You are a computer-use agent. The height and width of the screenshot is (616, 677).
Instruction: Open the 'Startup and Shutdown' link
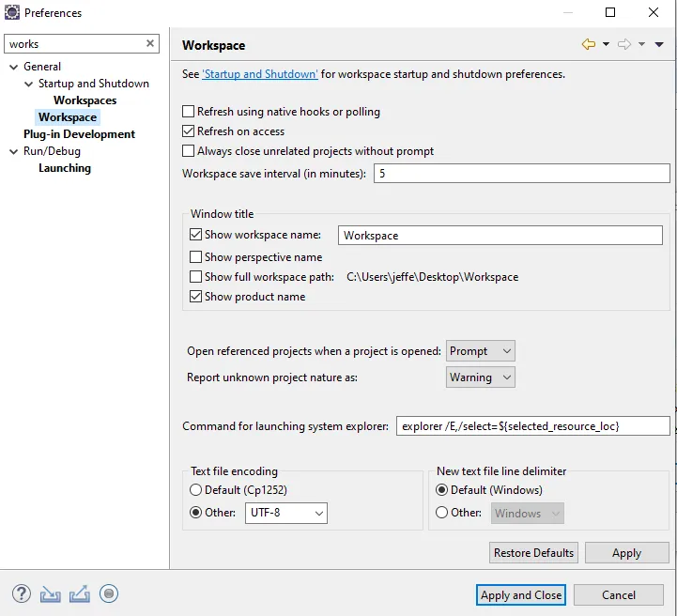pyautogui.click(x=260, y=74)
